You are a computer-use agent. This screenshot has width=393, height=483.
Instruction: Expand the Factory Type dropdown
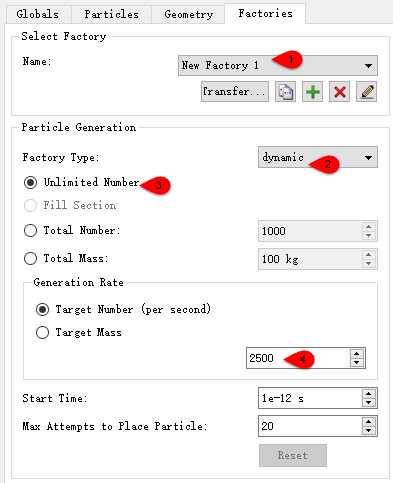click(318, 157)
